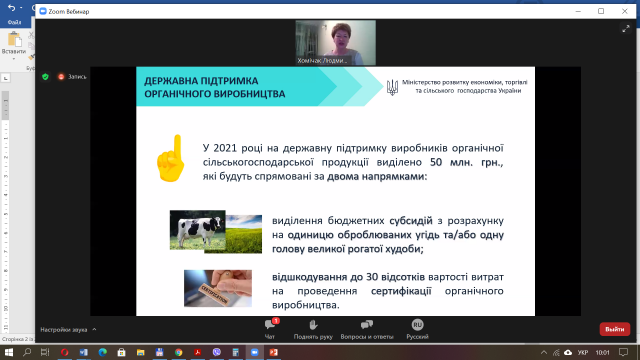Show hidden system tray icons
640x360 pixels.
[544, 352]
